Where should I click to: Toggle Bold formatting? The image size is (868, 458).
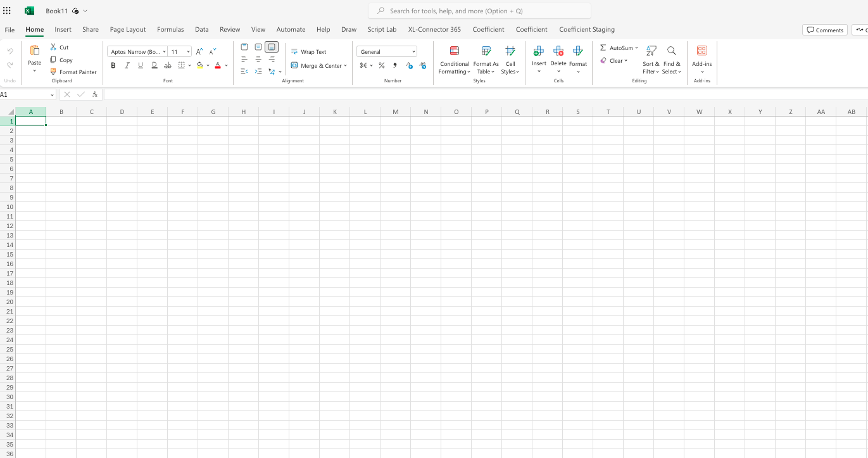[x=113, y=65]
